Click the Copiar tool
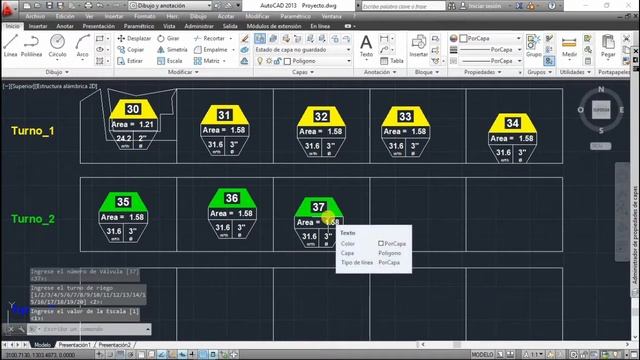640x360 pixels. (x=131, y=49)
